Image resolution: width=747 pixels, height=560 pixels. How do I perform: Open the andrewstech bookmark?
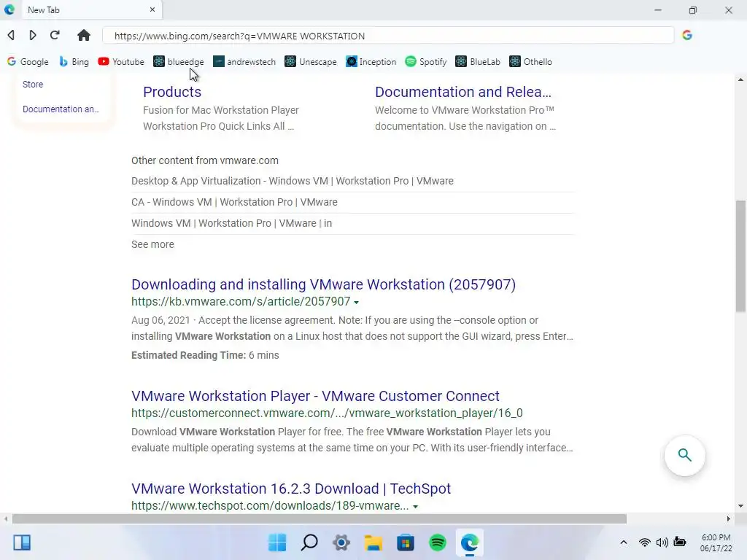[x=244, y=62]
